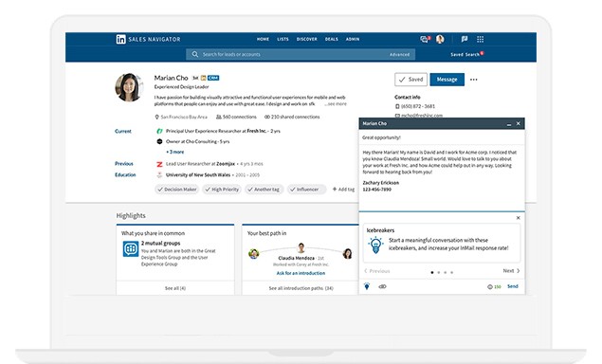
Task: Click the shared connections icon
Action: (267, 118)
